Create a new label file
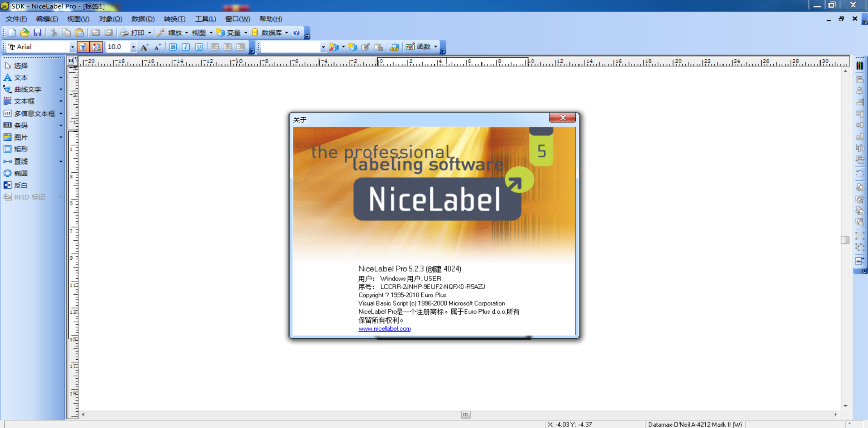Viewport: 868px width, 428px height. coord(12,33)
